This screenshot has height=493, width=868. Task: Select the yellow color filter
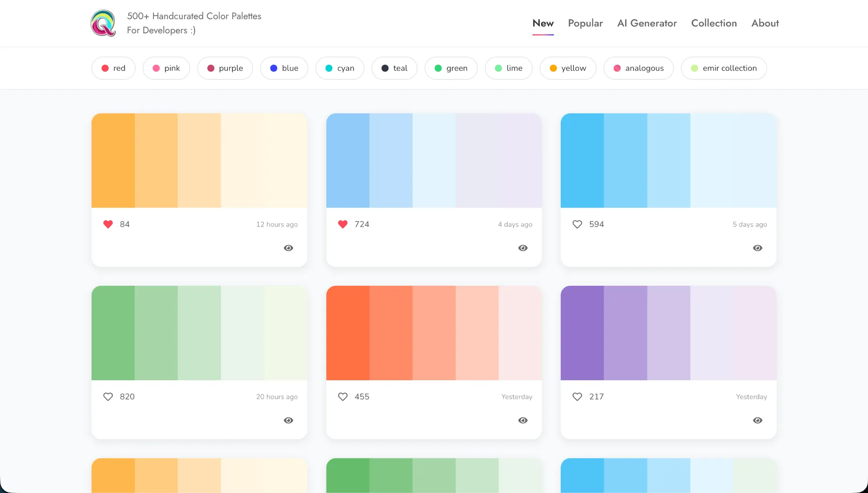click(568, 68)
